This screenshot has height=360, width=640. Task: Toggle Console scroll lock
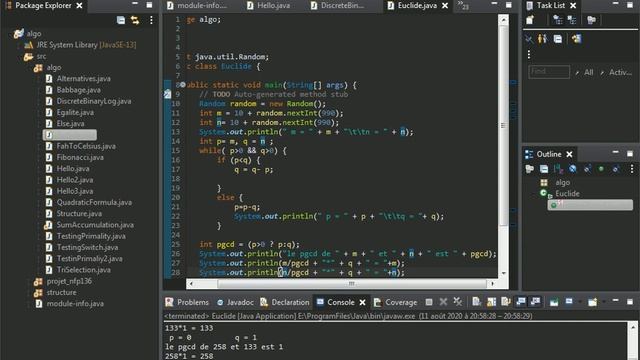[491, 302]
